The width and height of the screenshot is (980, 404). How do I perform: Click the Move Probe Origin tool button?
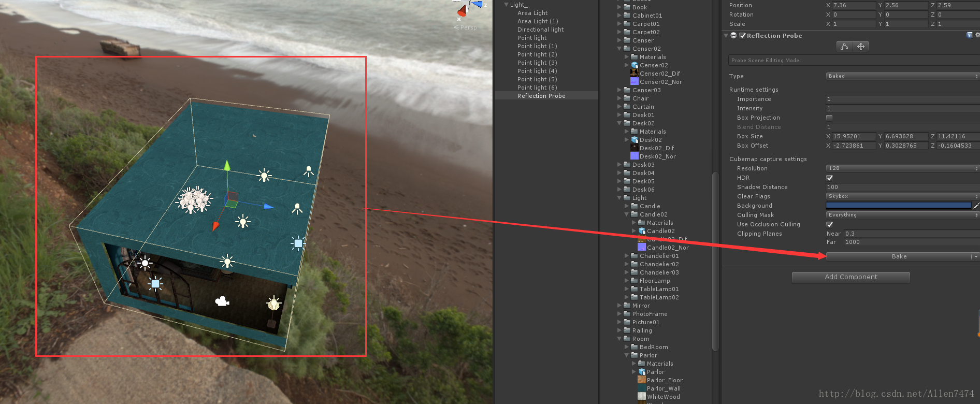point(860,47)
